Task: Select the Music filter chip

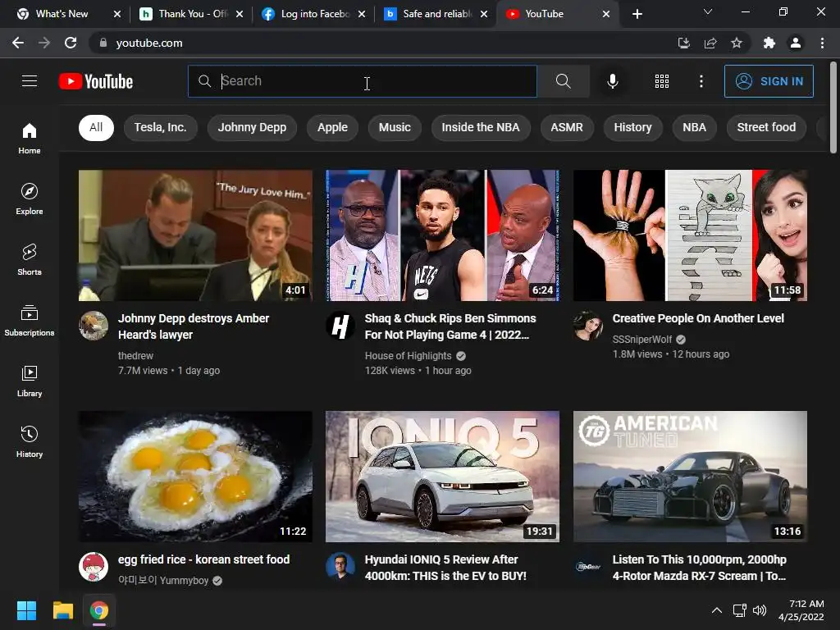Action: 395,127
